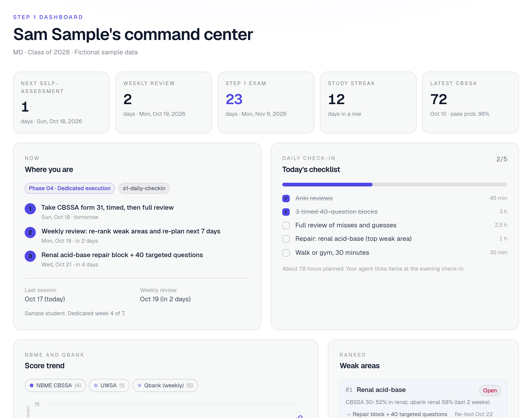
Task: Click the CBSSA 30: 52% in renal note
Action: click(417, 402)
